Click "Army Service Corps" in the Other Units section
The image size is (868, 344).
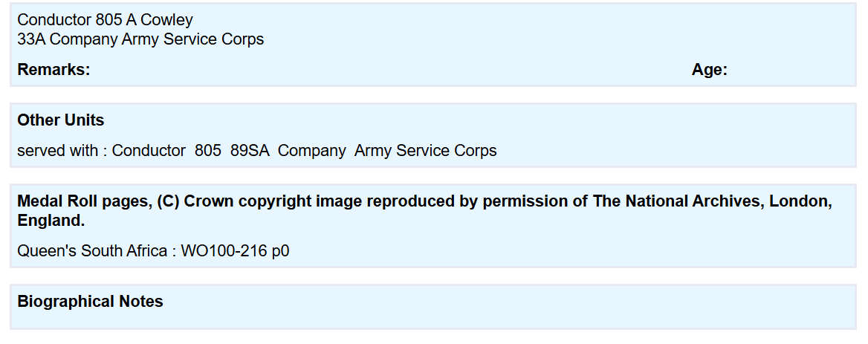tap(425, 150)
